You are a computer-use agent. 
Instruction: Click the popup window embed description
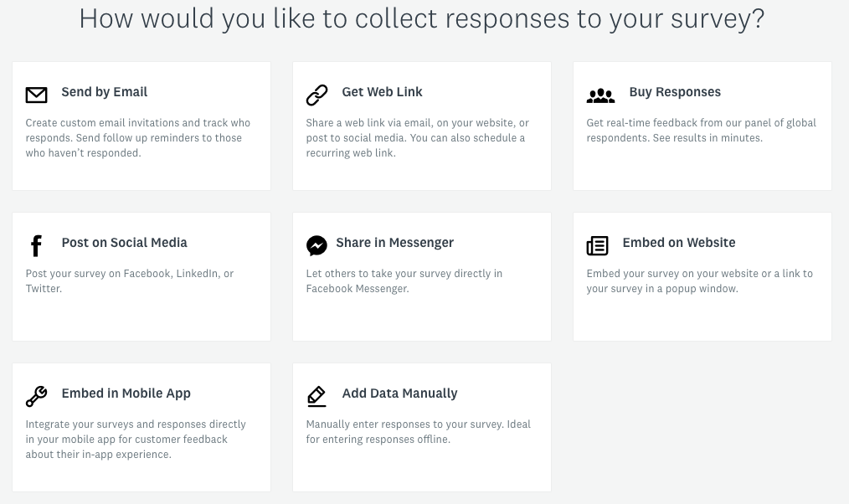(x=700, y=281)
